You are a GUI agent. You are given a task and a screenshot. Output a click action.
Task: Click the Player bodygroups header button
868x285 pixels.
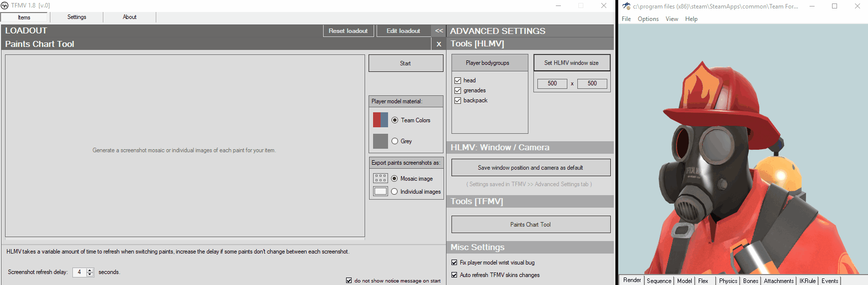489,63
